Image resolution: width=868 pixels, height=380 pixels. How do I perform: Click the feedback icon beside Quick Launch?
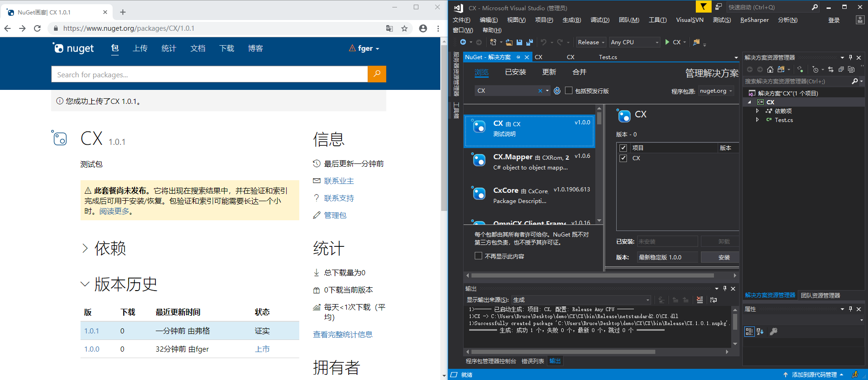(719, 7)
